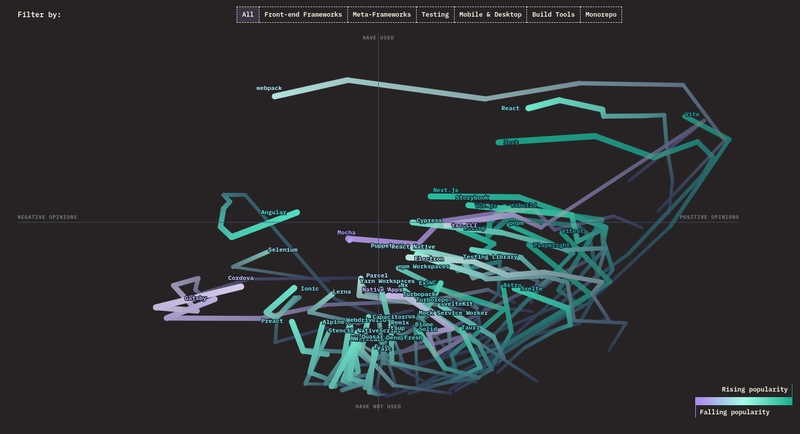800x434 pixels.
Task: Click the React label
Action: 510,108
